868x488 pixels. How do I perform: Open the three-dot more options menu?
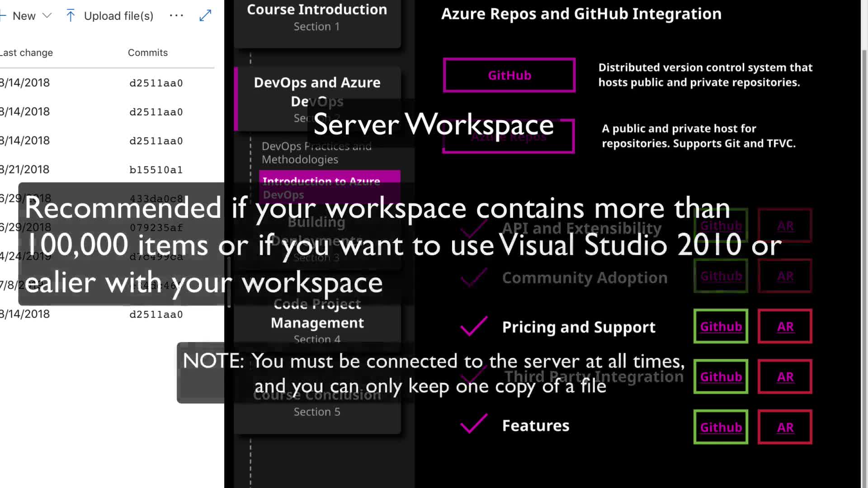click(176, 16)
